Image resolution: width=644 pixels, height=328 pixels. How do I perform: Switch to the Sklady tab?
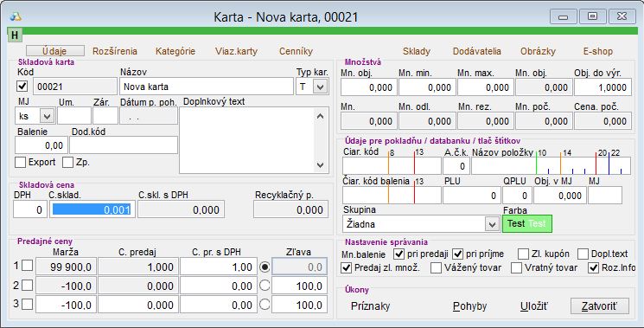(417, 51)
